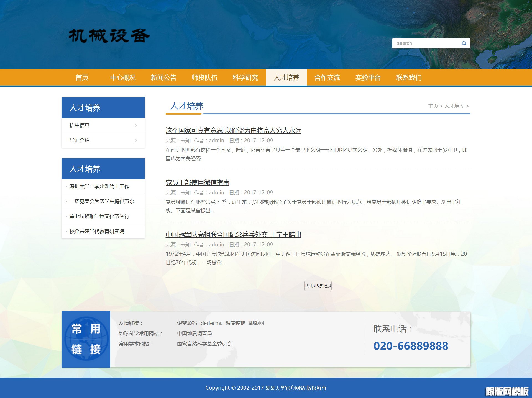Open the 合作交流 menu item
This screenshot has height=398, width=532.
click(327, 78)
